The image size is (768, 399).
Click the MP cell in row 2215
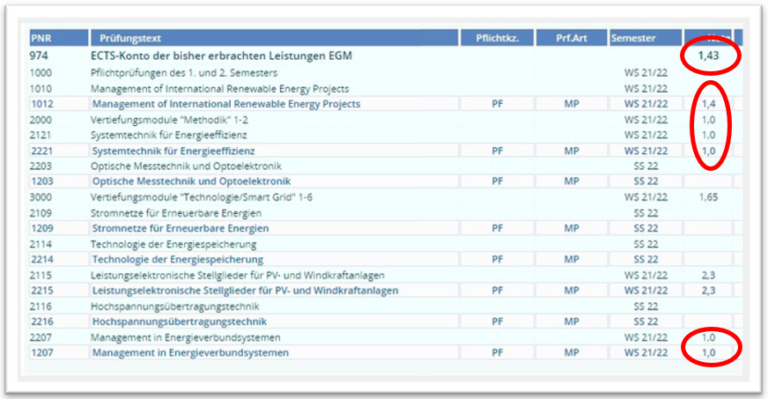coord(572,290)
